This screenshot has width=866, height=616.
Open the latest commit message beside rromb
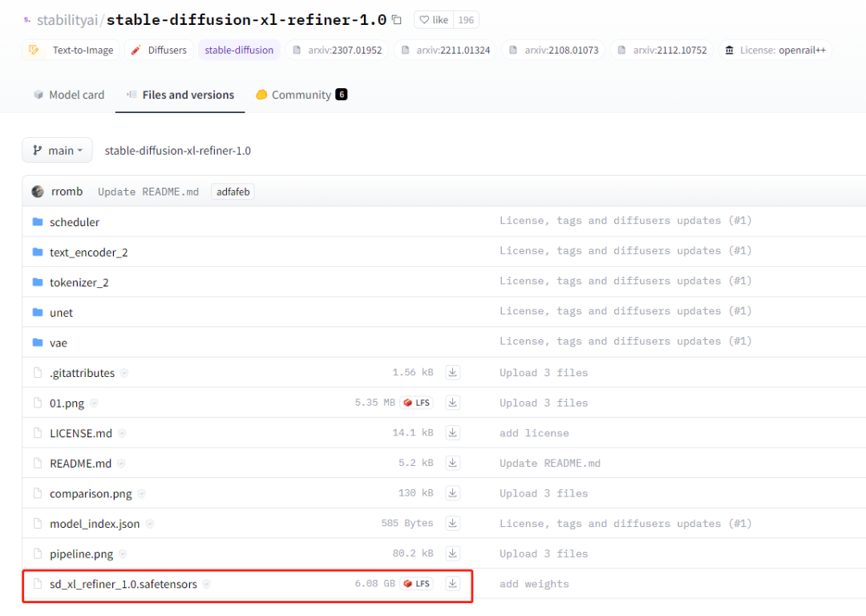[x=148, y=192]
